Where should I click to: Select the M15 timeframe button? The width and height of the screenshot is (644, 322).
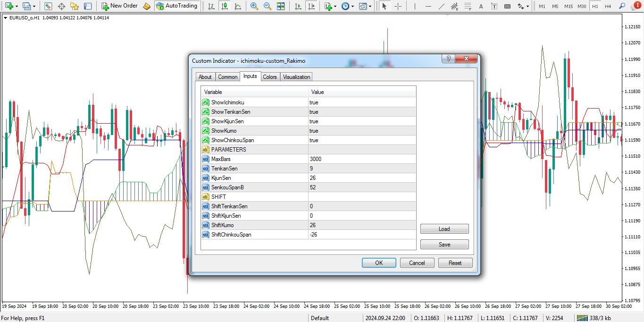pos(569,6)
